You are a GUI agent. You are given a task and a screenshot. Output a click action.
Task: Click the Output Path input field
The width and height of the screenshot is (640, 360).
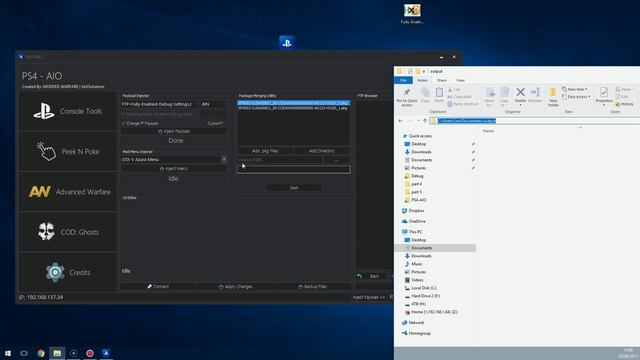tap(279, 160)
